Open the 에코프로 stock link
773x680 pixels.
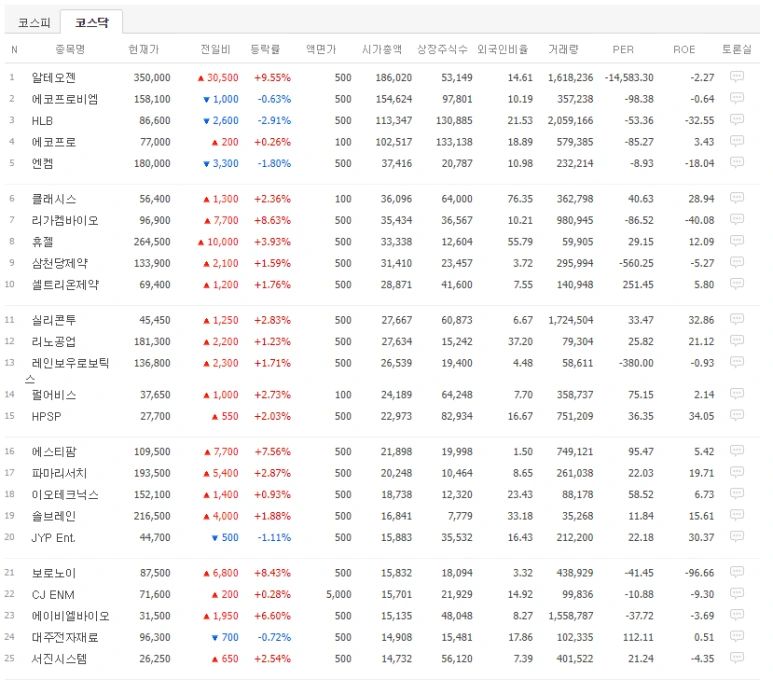pos(53,142)
